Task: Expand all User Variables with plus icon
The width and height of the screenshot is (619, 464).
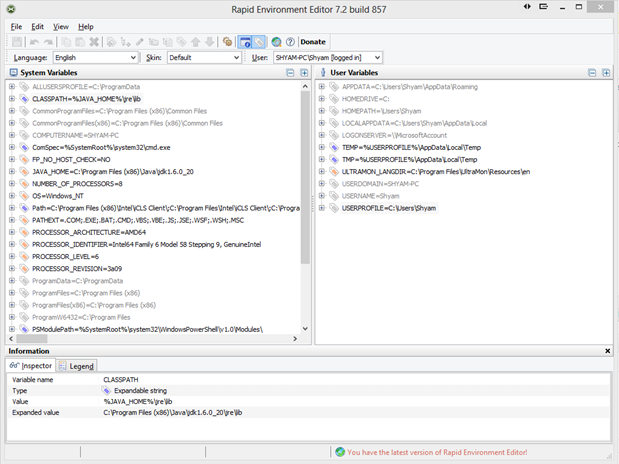Action: 605,73
